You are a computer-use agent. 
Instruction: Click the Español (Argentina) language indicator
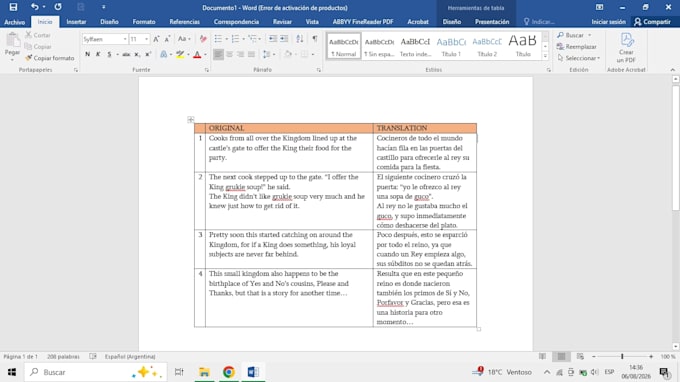tap(130, 356)
